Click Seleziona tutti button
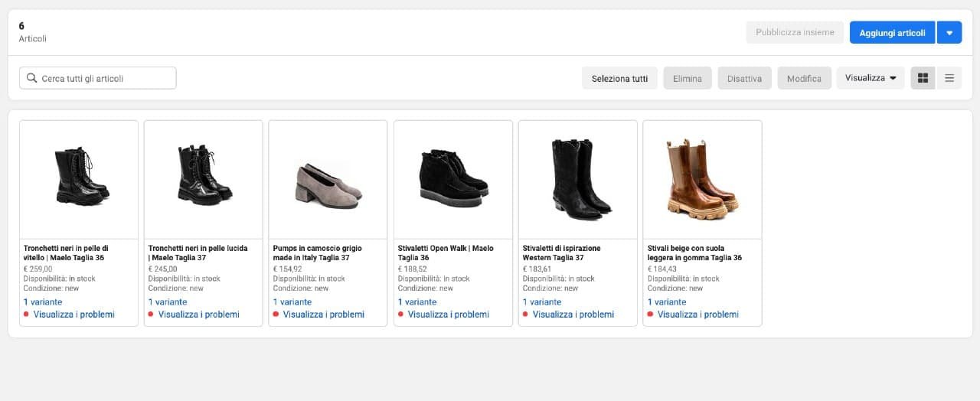Screen dimensions: 980x401 point(619,79)
